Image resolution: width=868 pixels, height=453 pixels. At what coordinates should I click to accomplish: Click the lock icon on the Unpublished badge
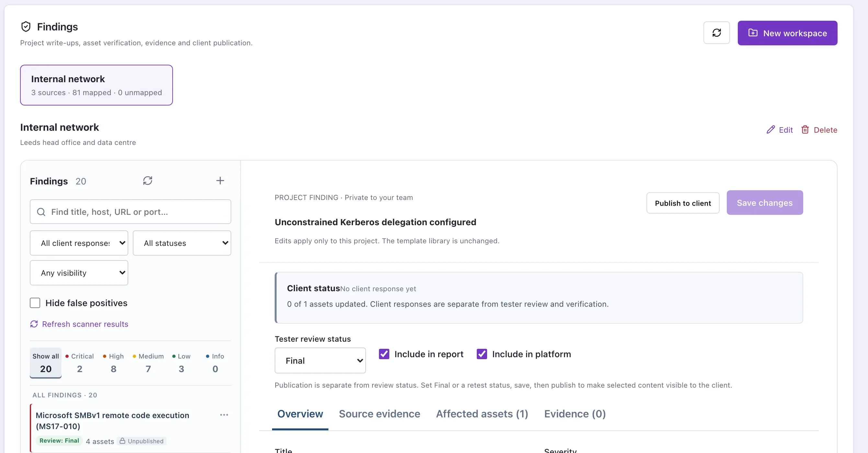coord(123,441)
